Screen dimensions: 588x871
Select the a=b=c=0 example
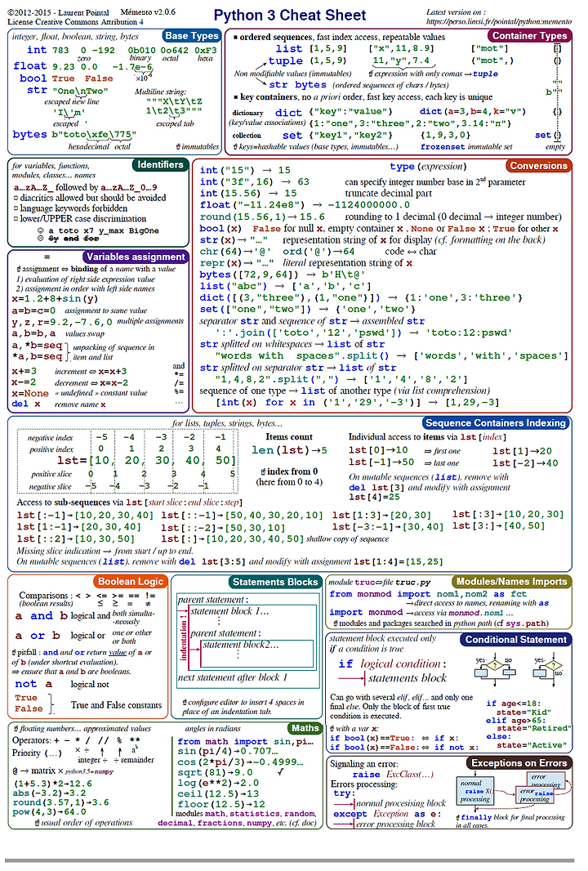click(x=33, y=310)
